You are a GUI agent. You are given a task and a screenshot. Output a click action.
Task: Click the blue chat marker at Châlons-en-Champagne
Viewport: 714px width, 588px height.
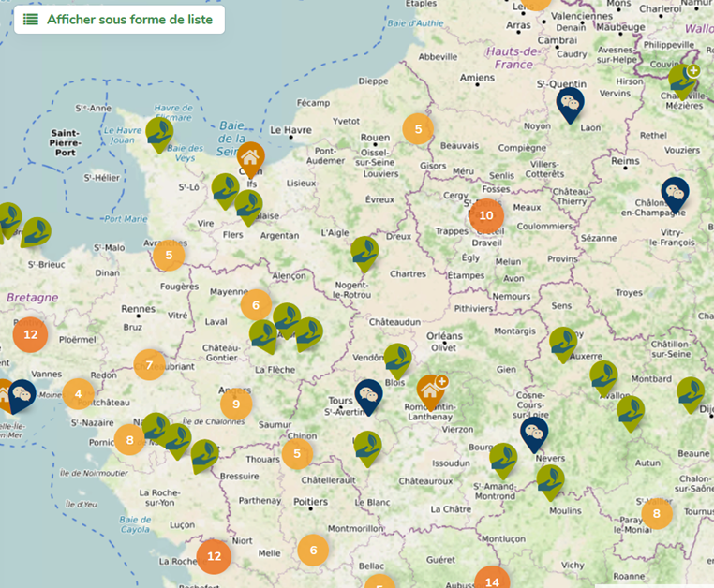(675, 194)
